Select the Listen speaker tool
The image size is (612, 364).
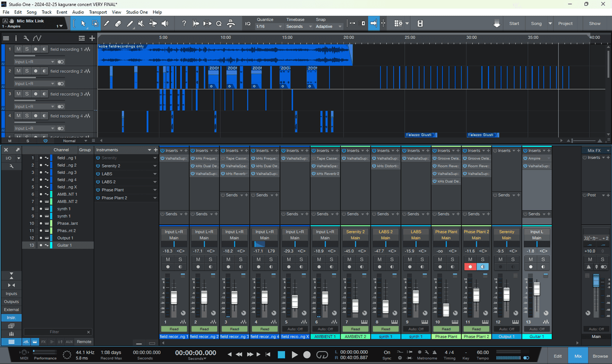coord(165,23)
